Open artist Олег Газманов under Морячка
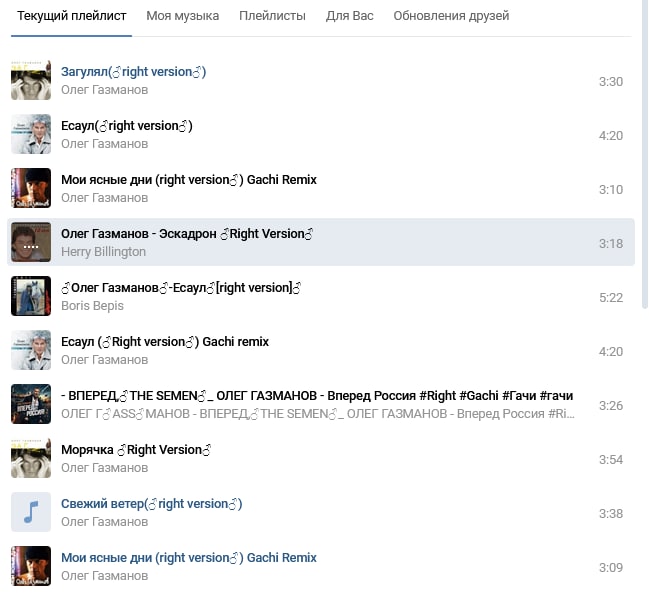 pos(104,468)
